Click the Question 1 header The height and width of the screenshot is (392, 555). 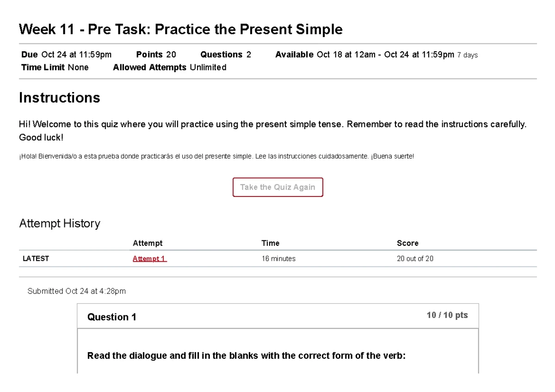[x=111, y=317]
